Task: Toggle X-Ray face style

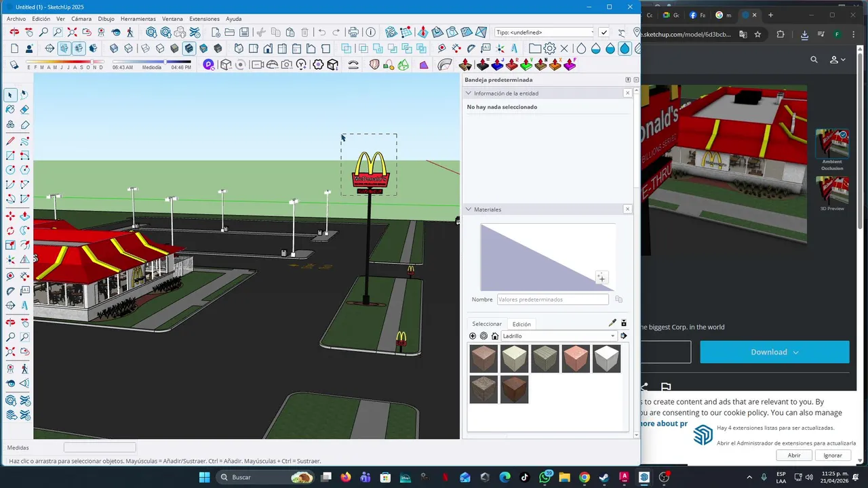Action: [x=113, y=48]
